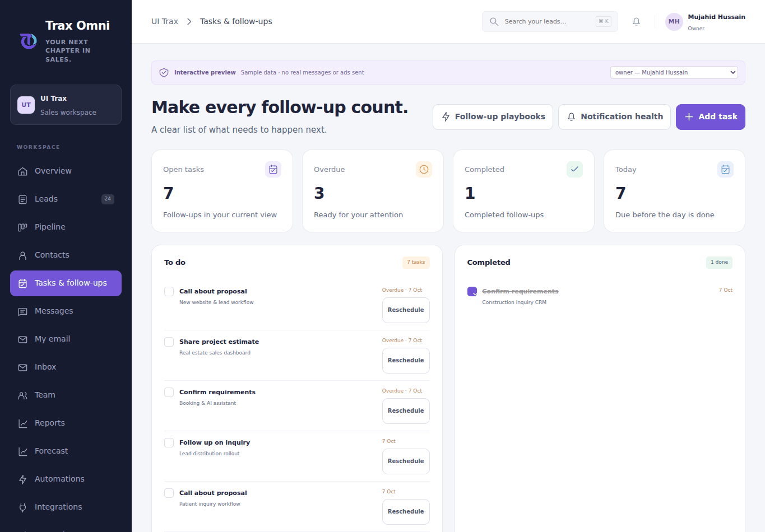Check the first Call about proposal task
The image size is (765, 532).
click(169, 291)
